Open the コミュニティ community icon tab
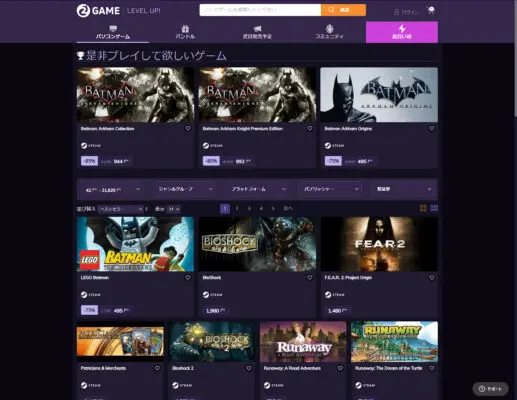517x400 pixels. (329, 32)
